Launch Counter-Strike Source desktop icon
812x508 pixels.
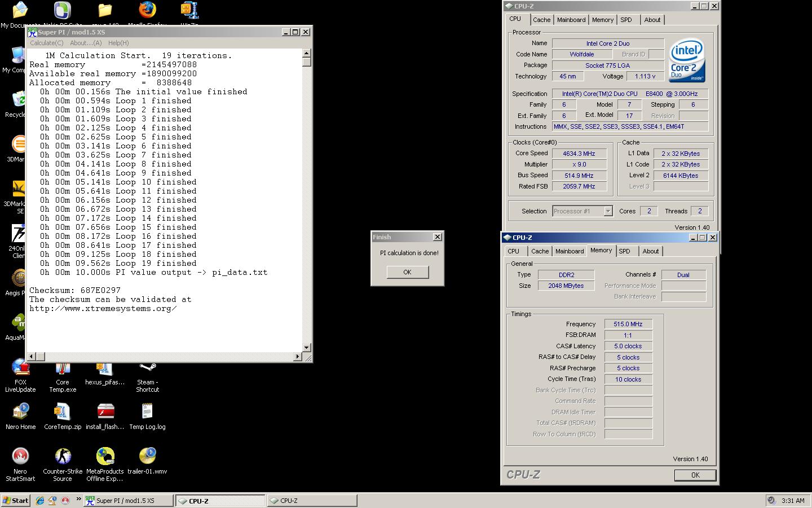63,464
